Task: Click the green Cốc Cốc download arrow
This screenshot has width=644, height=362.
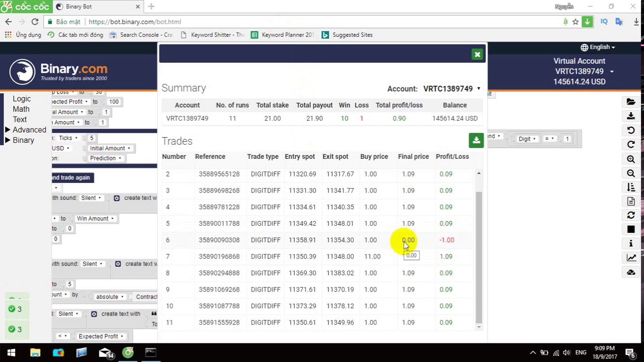Action: [587, 22]
